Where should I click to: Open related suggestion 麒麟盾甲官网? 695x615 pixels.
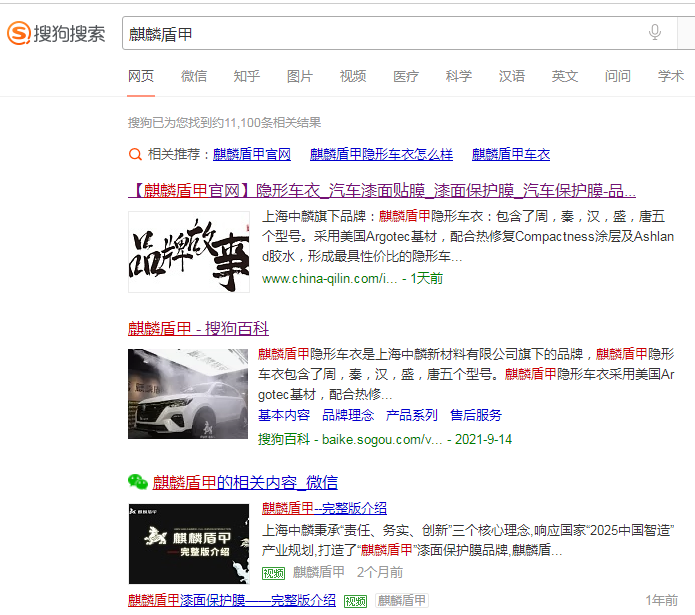(x=252, y=154)
